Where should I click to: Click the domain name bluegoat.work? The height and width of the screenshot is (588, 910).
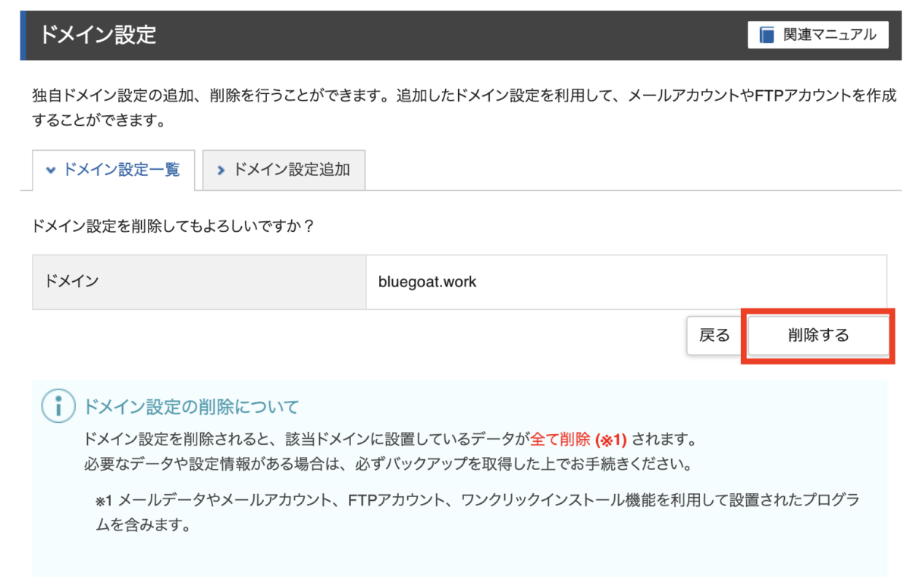pyautogui.click(x=427, y=281)
